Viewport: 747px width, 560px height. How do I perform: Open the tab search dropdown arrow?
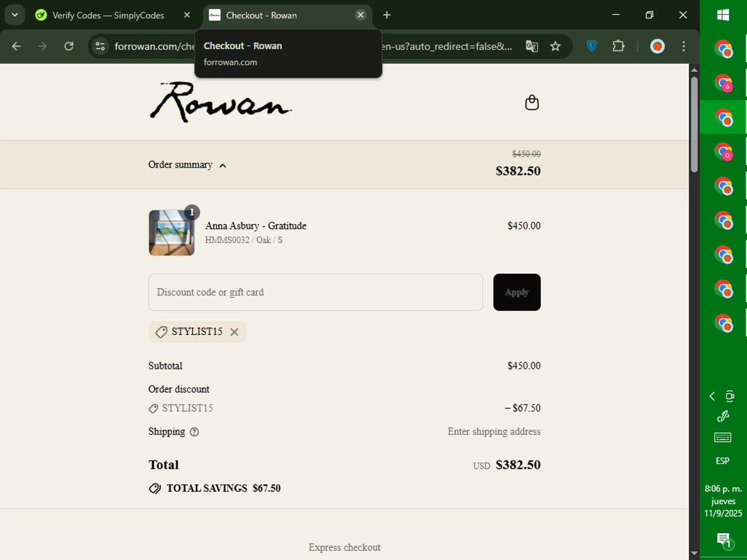tap(15, 15)
